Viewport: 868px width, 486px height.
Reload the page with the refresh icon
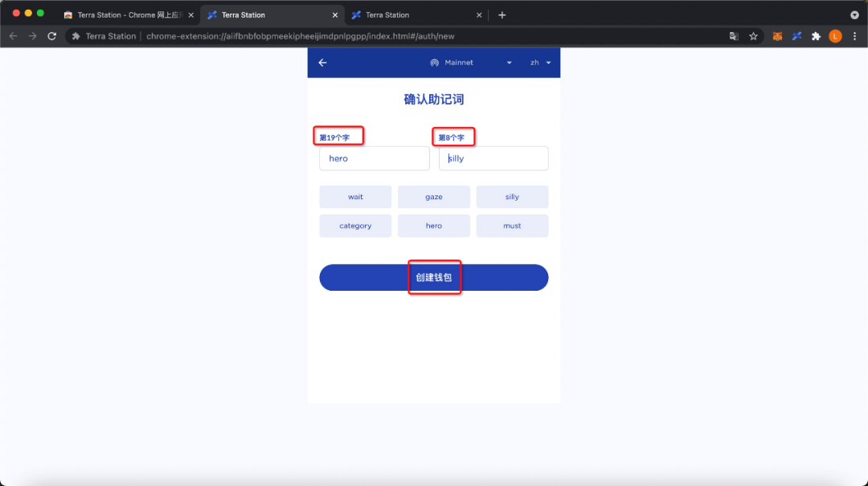(51, 35)
